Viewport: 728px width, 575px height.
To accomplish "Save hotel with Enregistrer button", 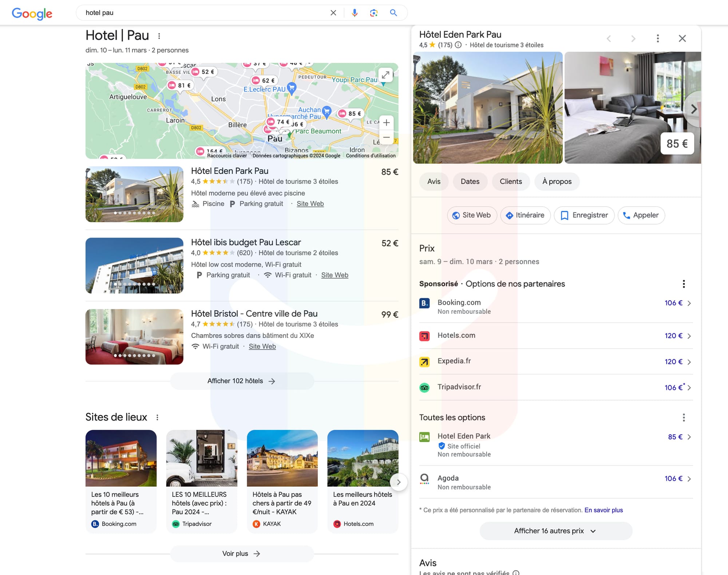I will tap(584, 215).
